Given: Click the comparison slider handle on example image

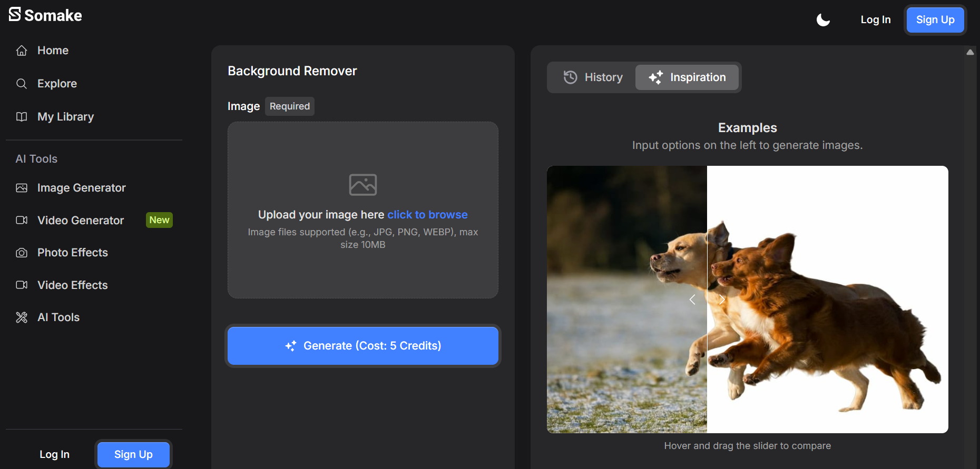Looking at the screenshot, I should tap(707, 300).
